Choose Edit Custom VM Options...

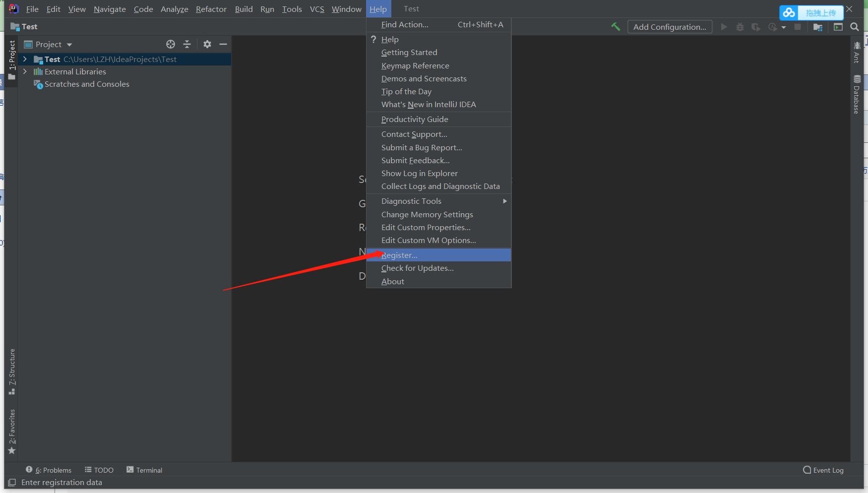click(x=438, y=240)
